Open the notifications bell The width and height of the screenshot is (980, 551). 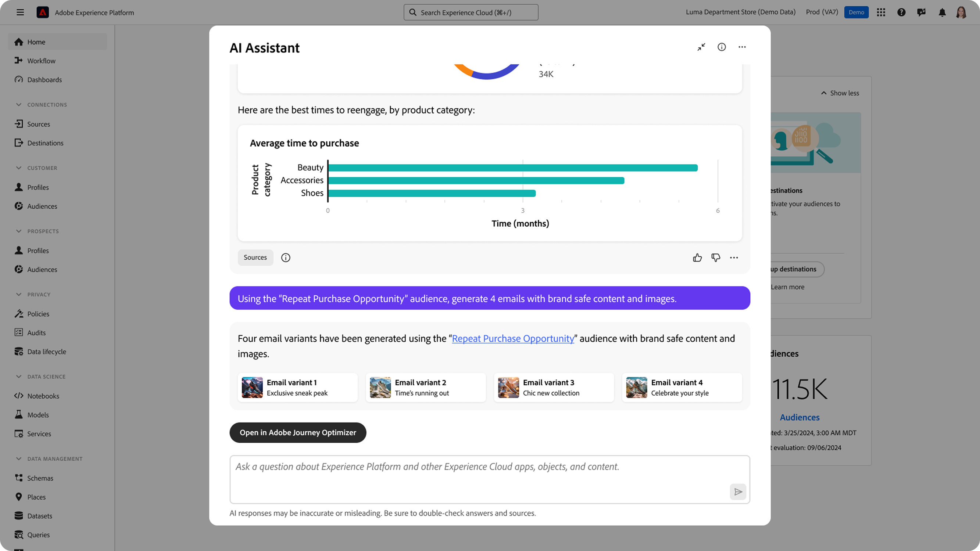pos(942,12)
